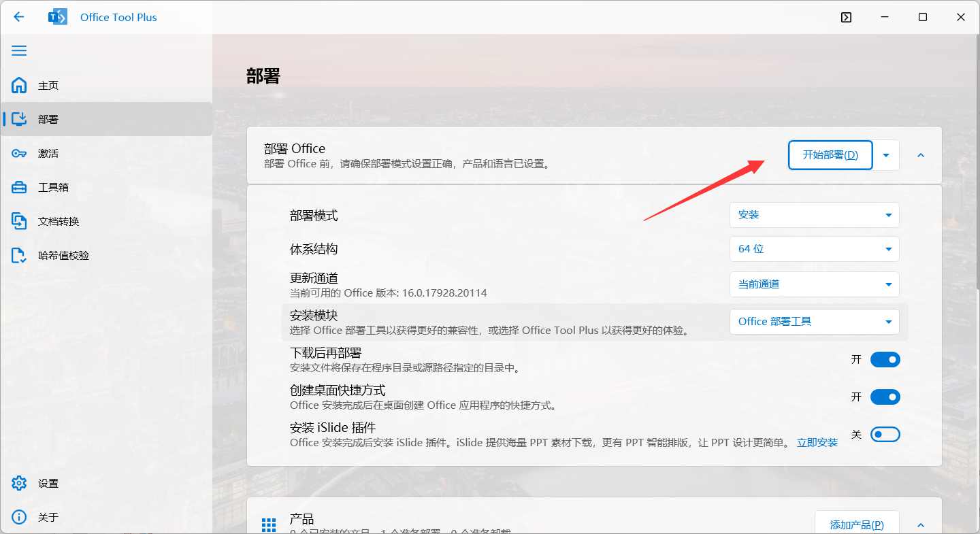Open the 关于 about page
This screenshot has width=980, height=534.
click(48, 518)
